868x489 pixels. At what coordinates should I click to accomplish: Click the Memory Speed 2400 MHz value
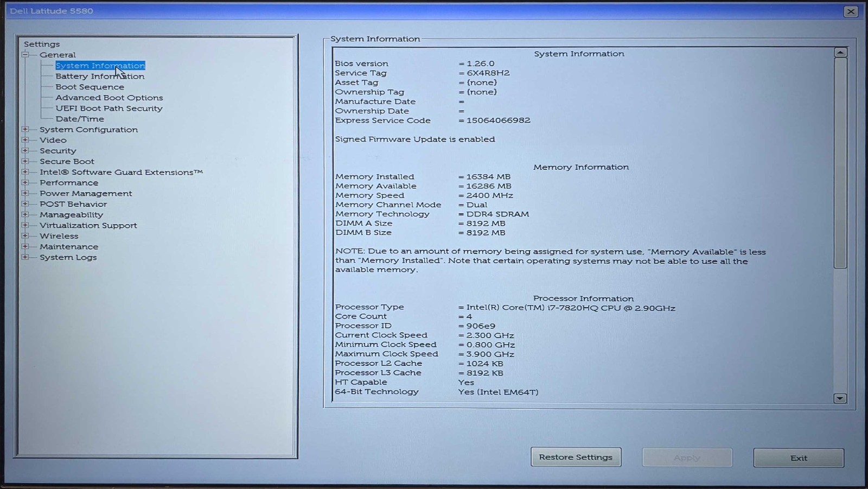[x=489, y=195]
